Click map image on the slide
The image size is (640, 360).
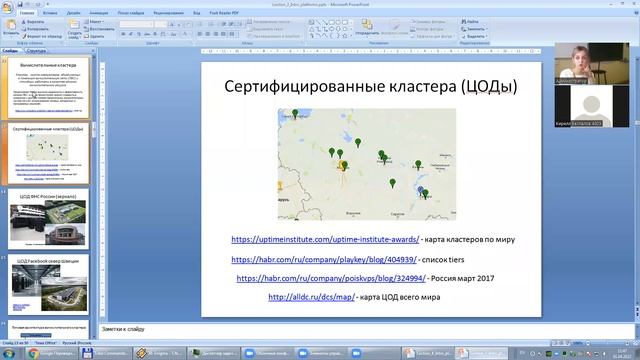point(367,164)
